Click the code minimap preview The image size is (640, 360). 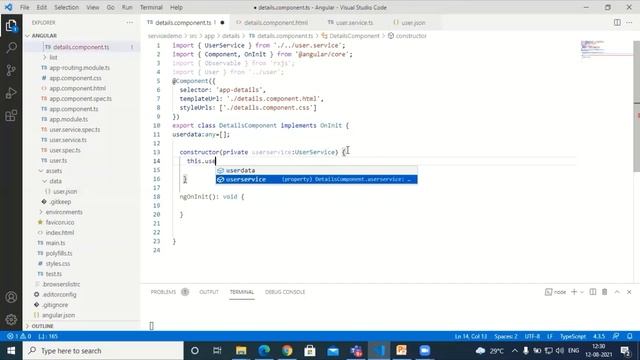tap(606, 49)
